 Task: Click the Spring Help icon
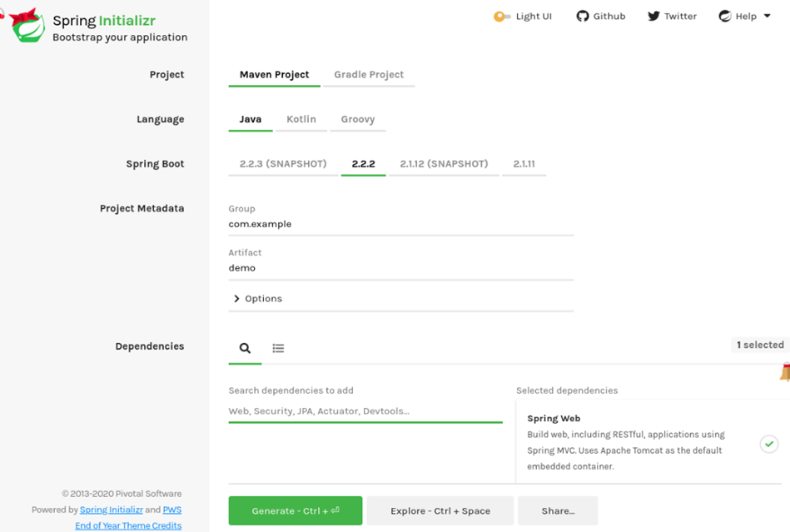pos(724,16)
